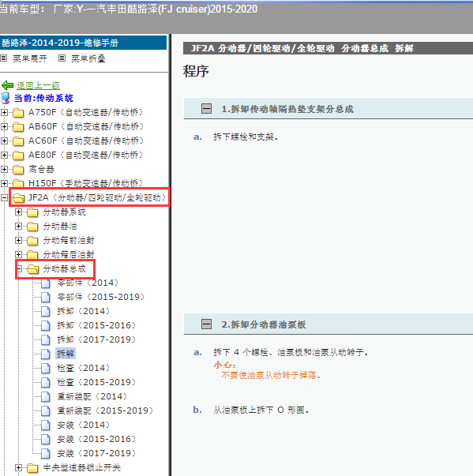This screenshot has height=476, width=473.
Task: Click the 当前:传动系统 label
Action: pos(43,98)
